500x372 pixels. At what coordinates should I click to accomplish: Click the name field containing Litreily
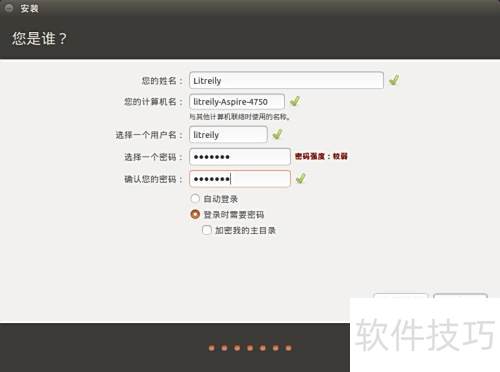click(286, 80)
